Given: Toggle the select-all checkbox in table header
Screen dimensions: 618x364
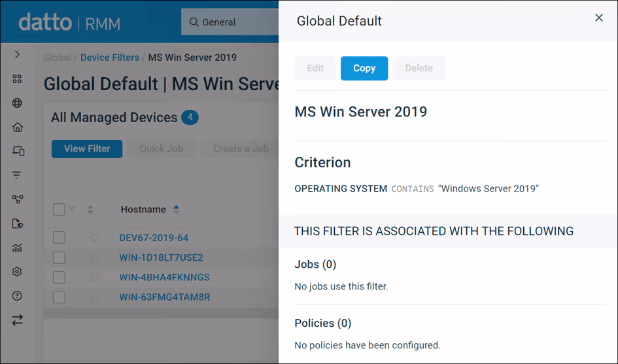Looking at the screenshot, I should tap(59, 209).
